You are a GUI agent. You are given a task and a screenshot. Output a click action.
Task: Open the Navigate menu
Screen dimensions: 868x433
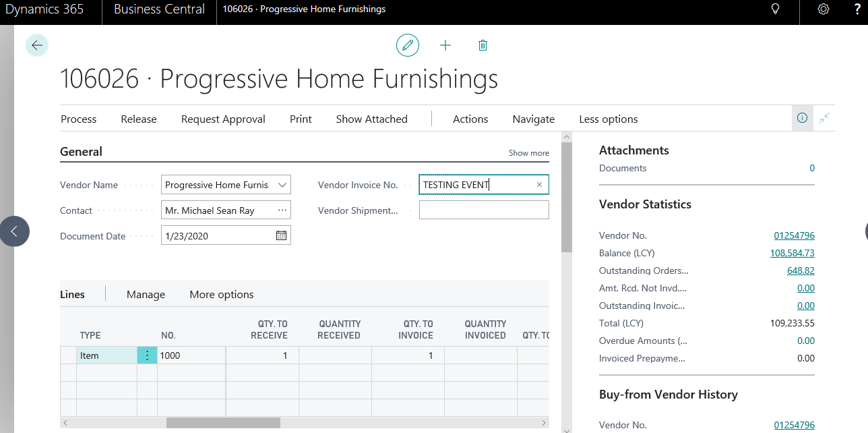533,119
